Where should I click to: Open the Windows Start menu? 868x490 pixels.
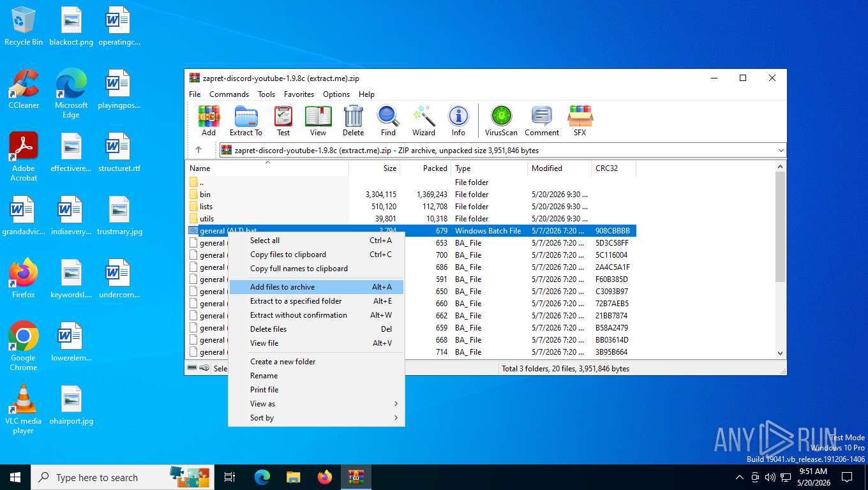pos(15,477)
